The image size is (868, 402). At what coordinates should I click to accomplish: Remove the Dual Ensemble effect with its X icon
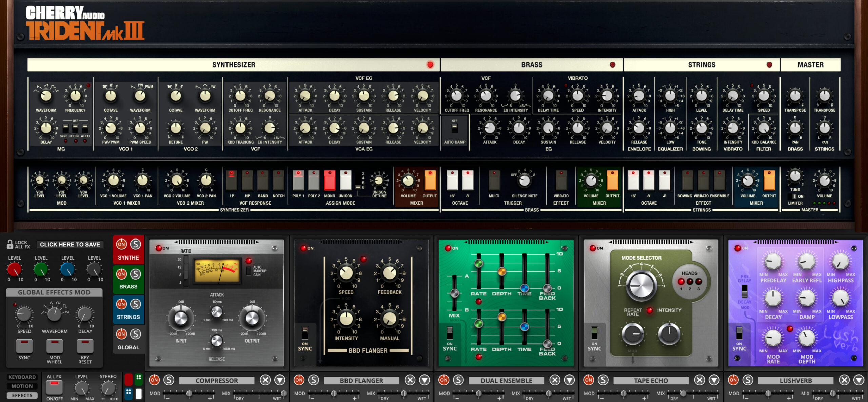555,380
